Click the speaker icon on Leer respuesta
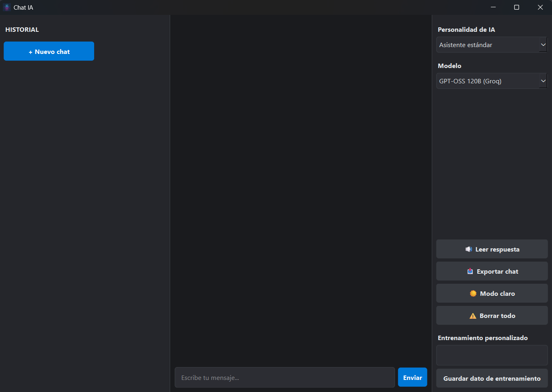The image size is (552, 392). [469, 249]
